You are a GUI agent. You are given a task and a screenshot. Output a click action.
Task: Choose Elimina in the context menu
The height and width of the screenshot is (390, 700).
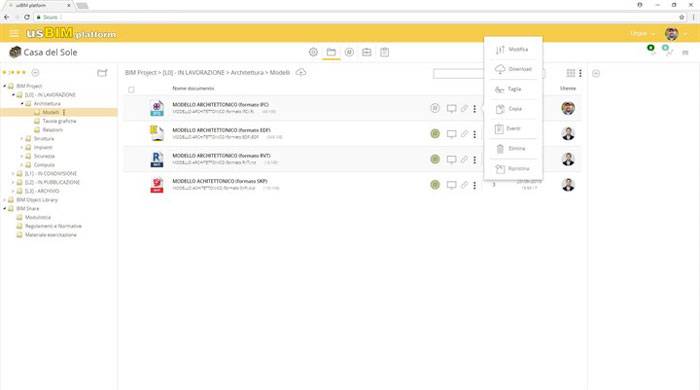point(513,149)
